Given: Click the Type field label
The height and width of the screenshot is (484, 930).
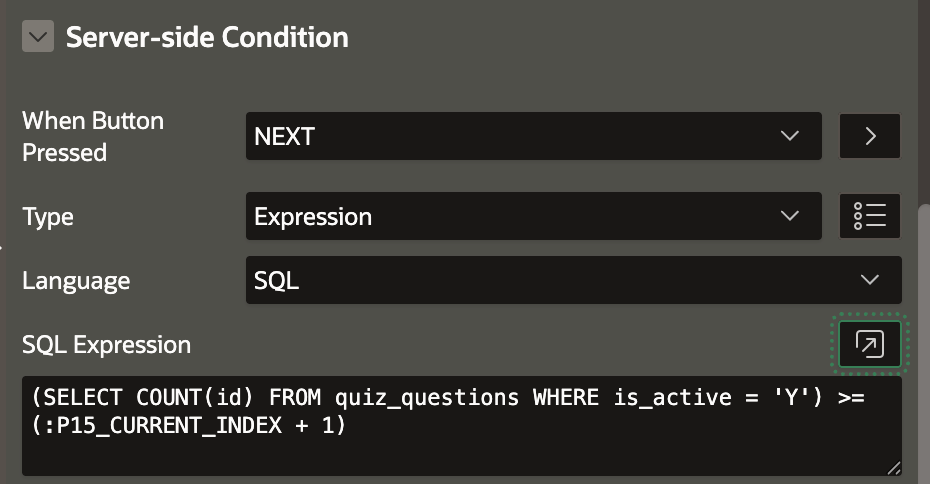Looking at the screenshot, I should coord(48,217).
